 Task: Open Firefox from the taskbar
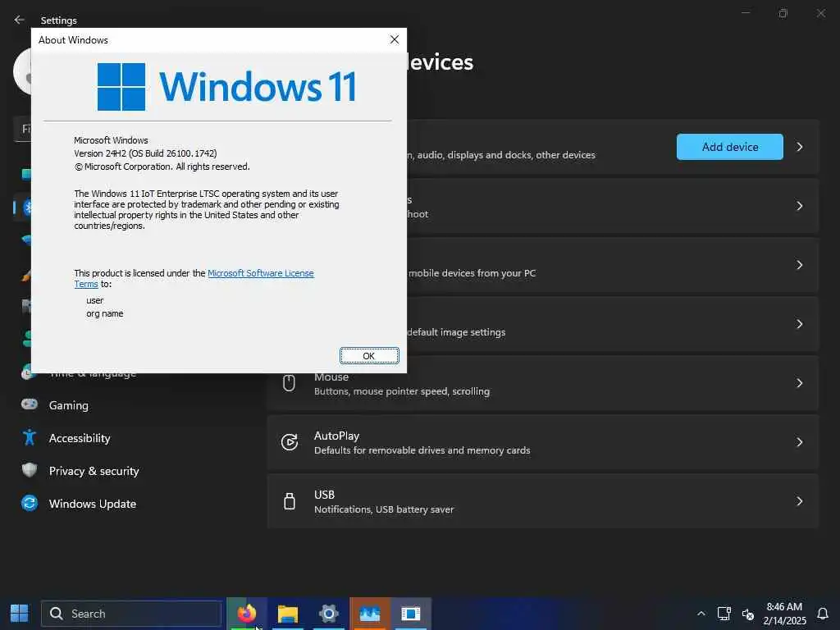[x=246, y=614]
